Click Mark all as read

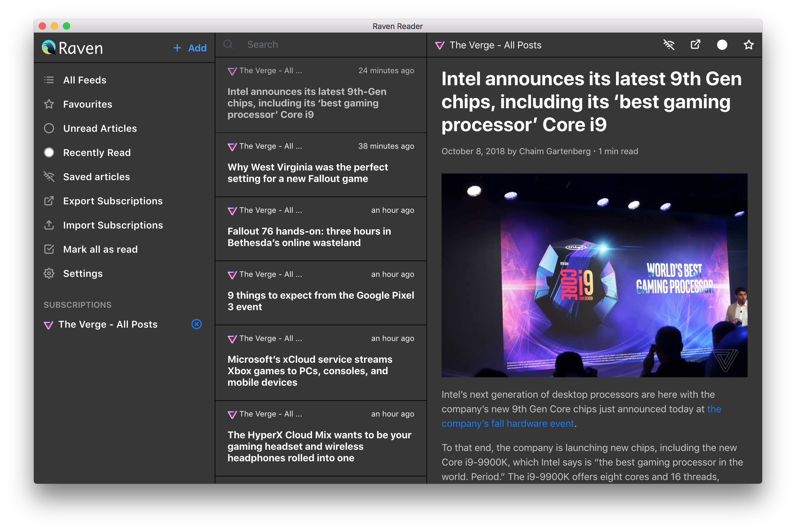[100, 249]
